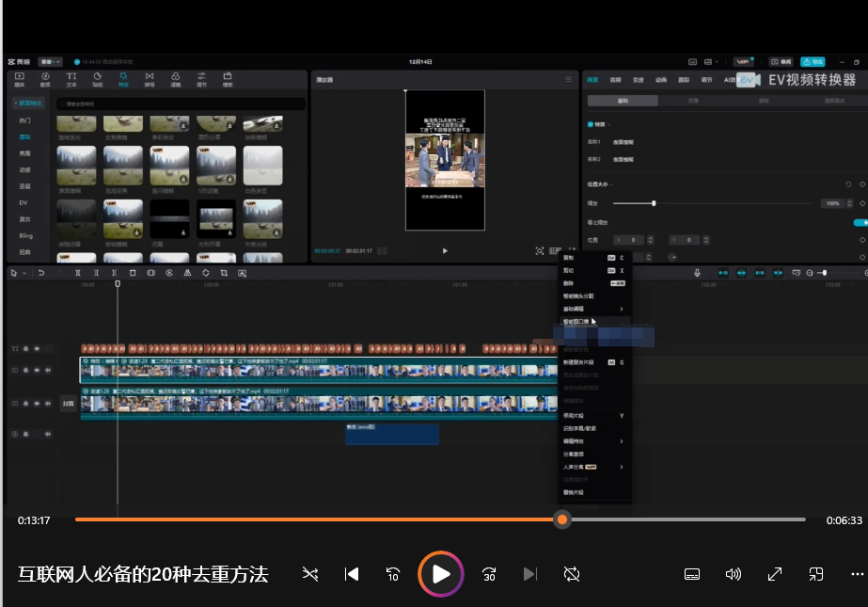868x607 pixels.
Task: Click the microphone record voiceover icon
Action: (x=697, y=273)
